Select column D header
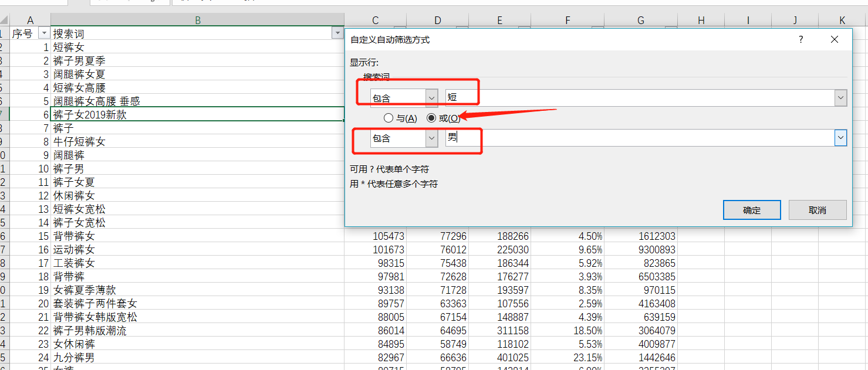This screenshot has height=370, width=868. point(438,20)
